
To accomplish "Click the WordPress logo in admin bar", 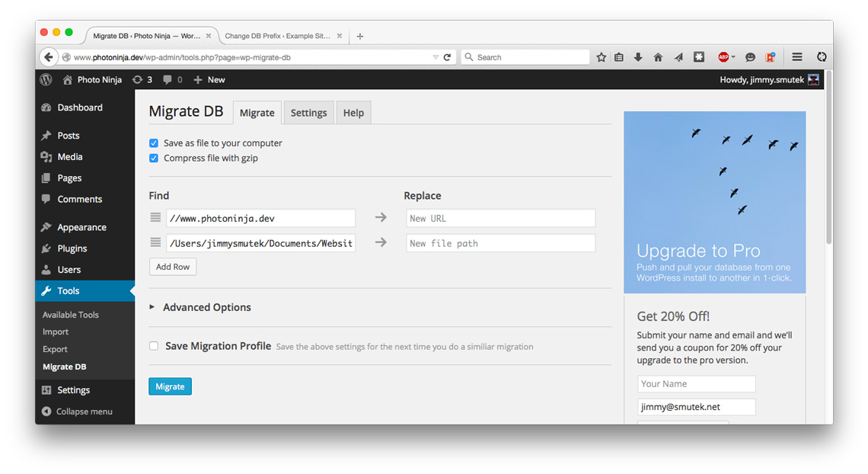I will (46, 80).
